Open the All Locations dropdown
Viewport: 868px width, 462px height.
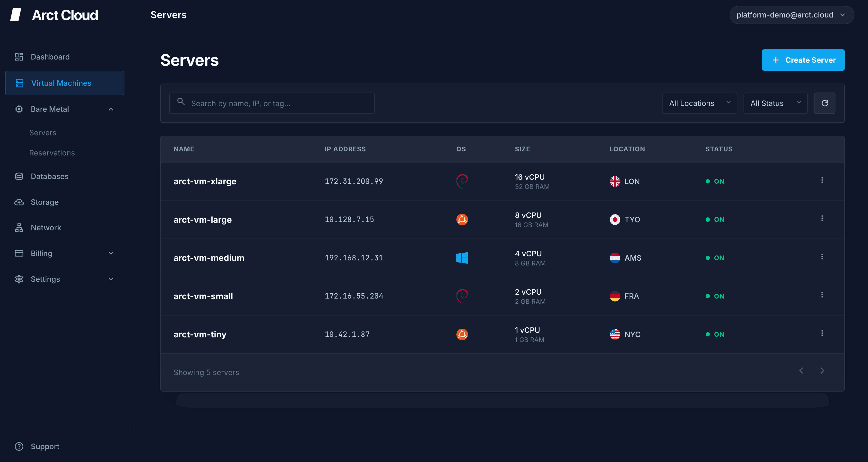click(700, 103)
